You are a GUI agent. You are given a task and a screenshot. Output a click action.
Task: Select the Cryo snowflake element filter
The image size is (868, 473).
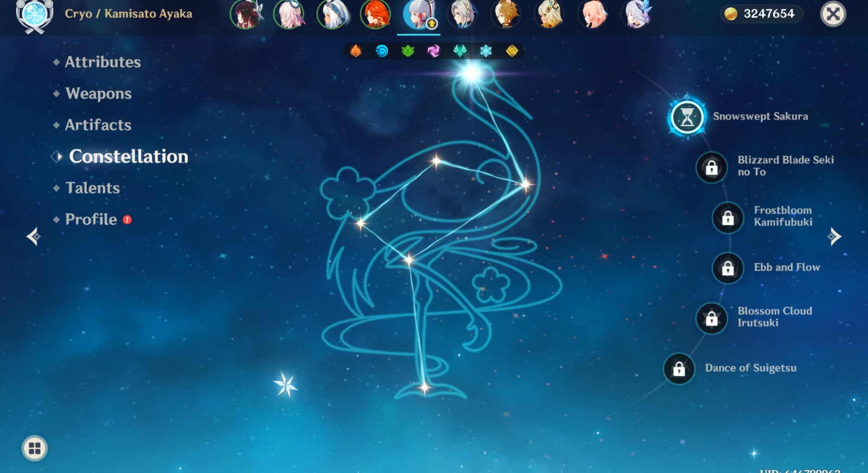pos(486,51)
